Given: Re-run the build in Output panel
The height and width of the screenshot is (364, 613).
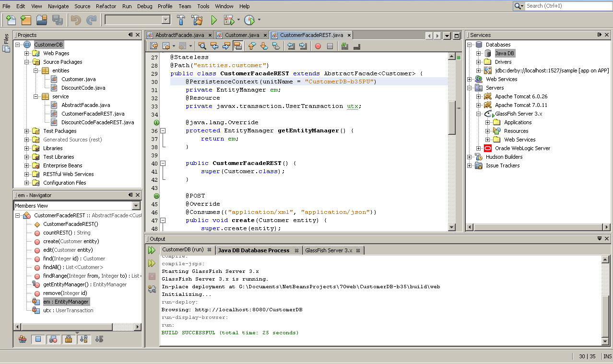Looking at the screenshot, I should pos(152,250).
